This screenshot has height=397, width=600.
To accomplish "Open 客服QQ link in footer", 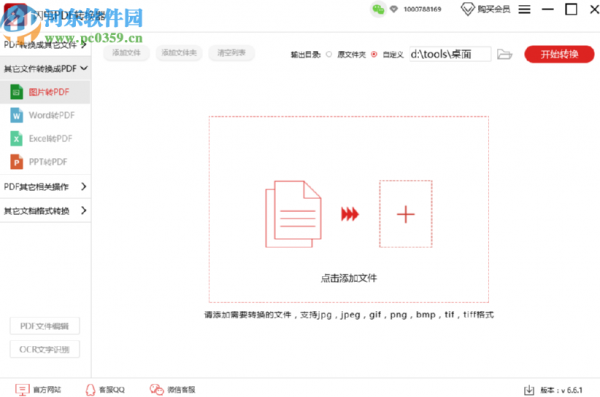I will (112, 390).
